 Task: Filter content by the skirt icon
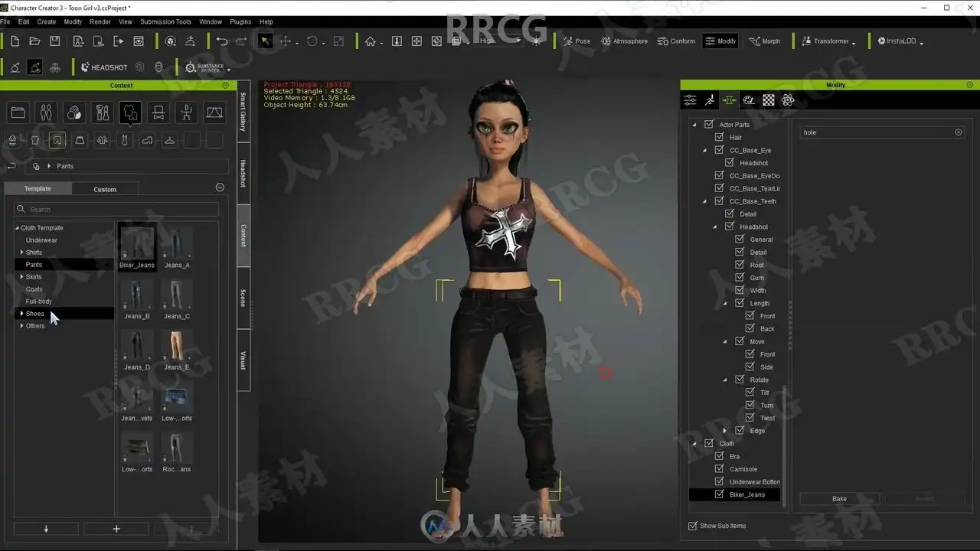80,140
